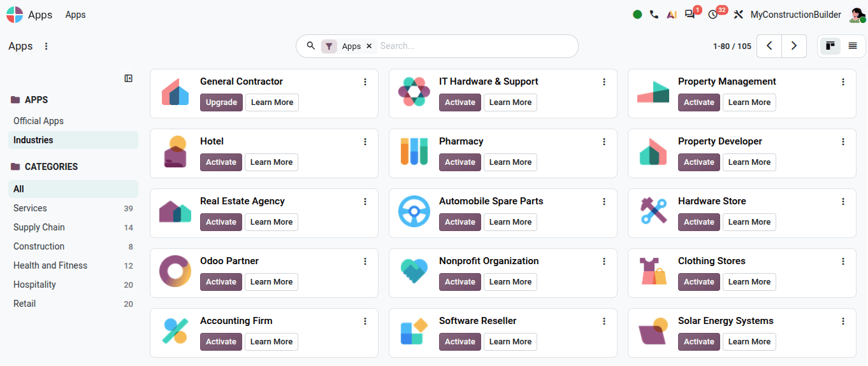The height and width of the screenshot is (366, 868).
Task: Filter by Construction category
Action: point(73,246)
